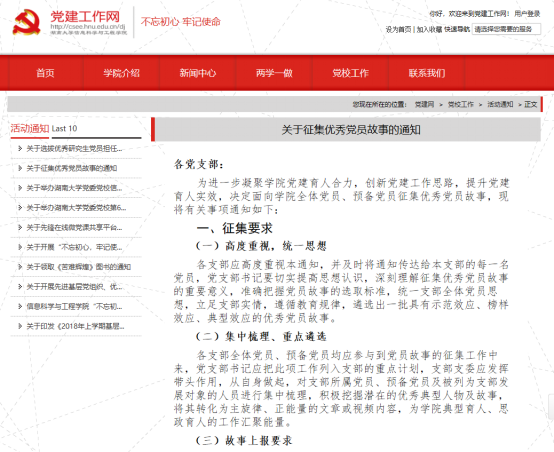Open 新闻中心 navigation item
Viewport: 554px width, 452px height.
[198, 73]
